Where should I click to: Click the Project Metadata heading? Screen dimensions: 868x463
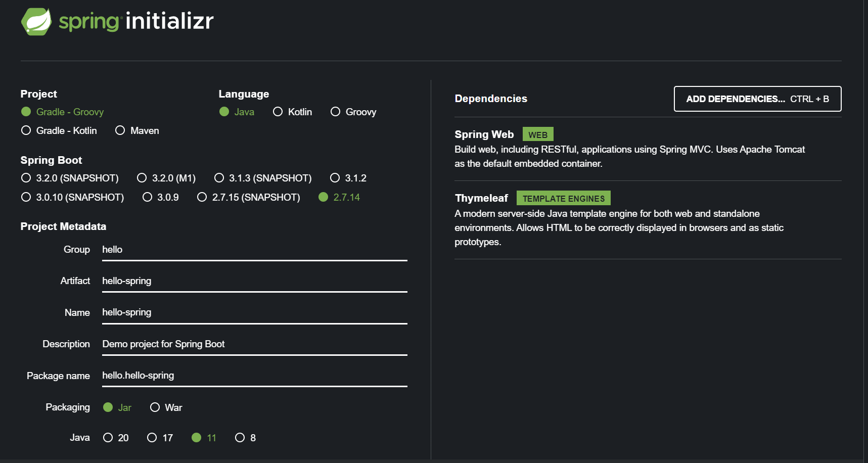[63, 226]
